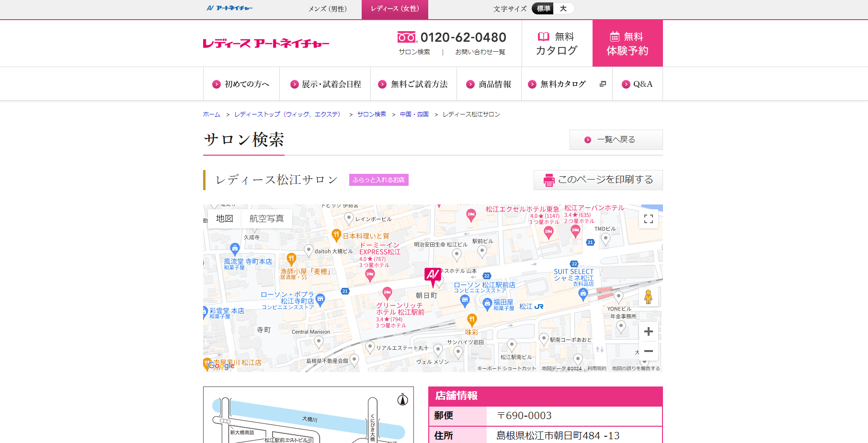Click the 0120-62-0480 phone number

pos(463,37)
